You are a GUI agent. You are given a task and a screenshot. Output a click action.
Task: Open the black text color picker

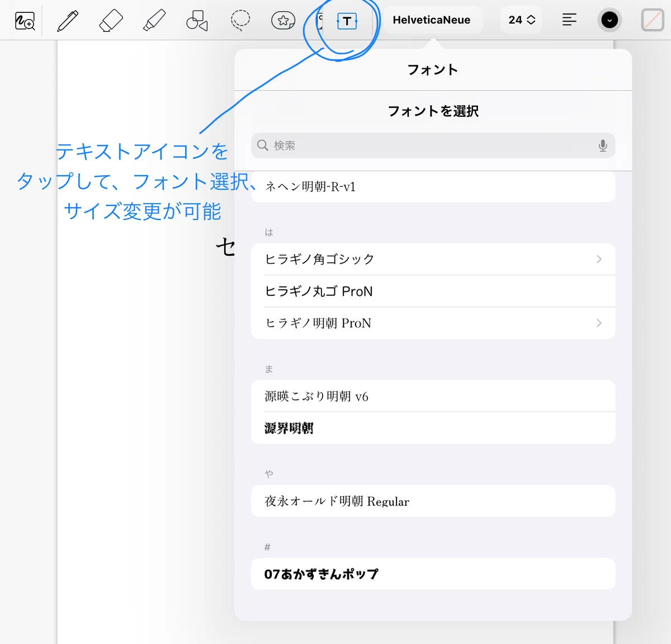tap(609, 21)
